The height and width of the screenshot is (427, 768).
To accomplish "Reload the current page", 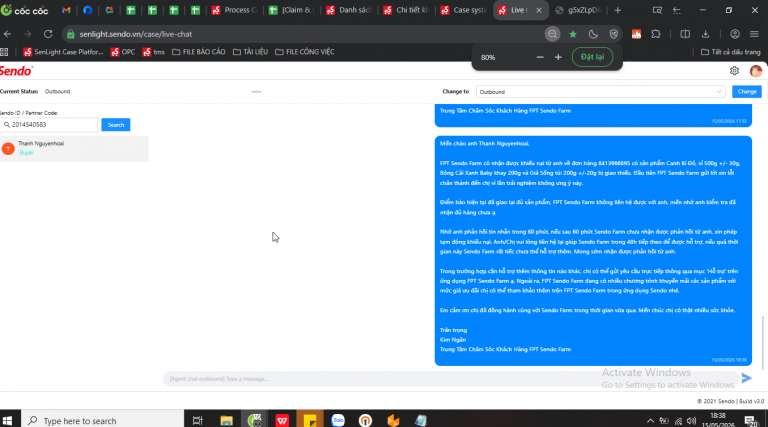I will (48, 34).
